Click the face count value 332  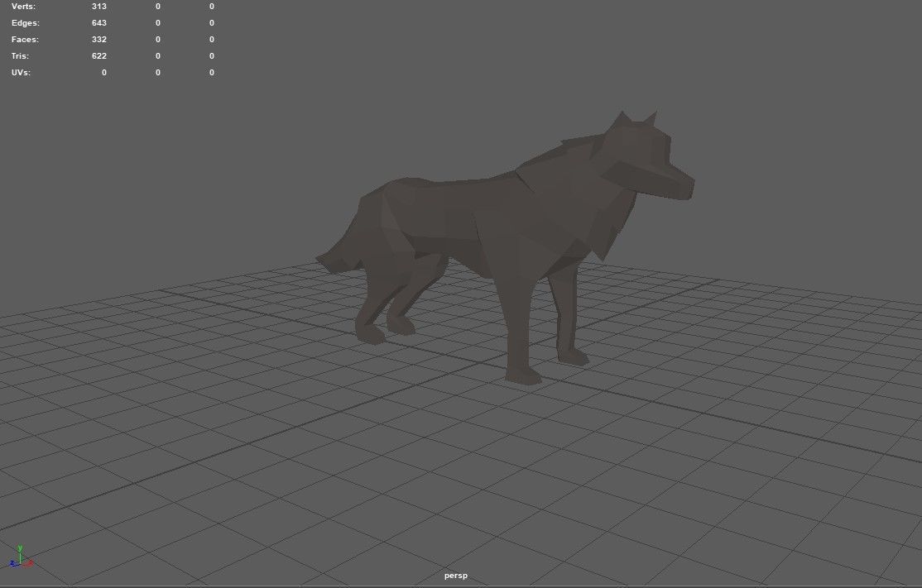click(x=98, y=40)
